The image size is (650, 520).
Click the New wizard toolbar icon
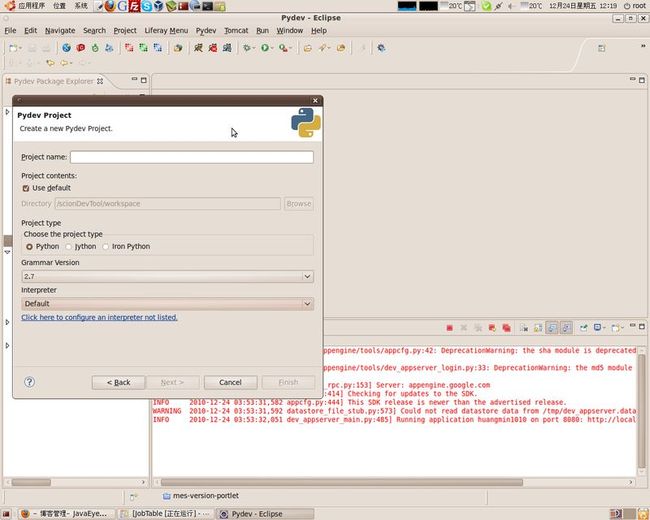point(13,48)
